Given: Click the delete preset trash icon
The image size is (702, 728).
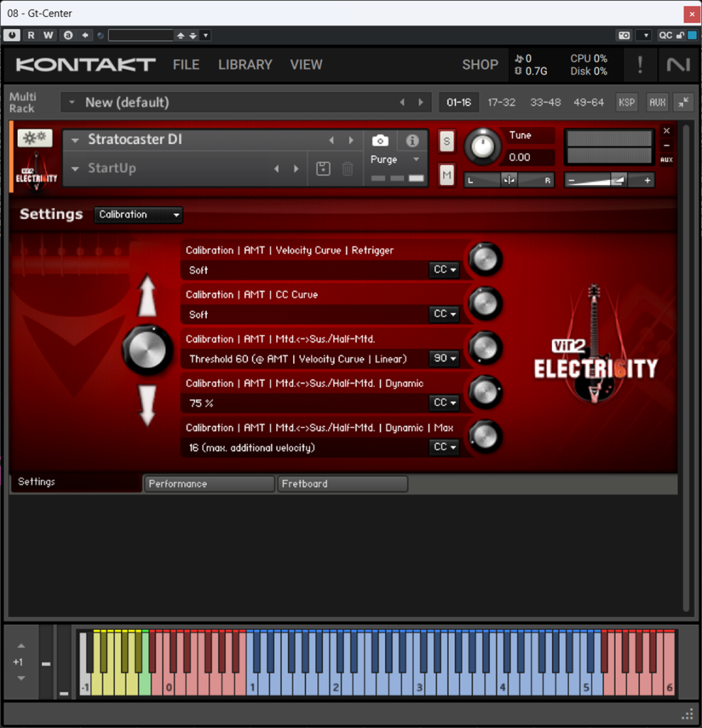Looking at the screenshot, I should (x=347, y=168).
